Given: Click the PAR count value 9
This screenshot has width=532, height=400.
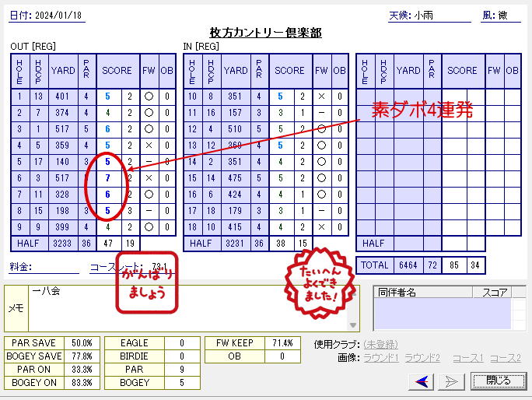Looking at the screenshot, I should [x=182, y=370].
